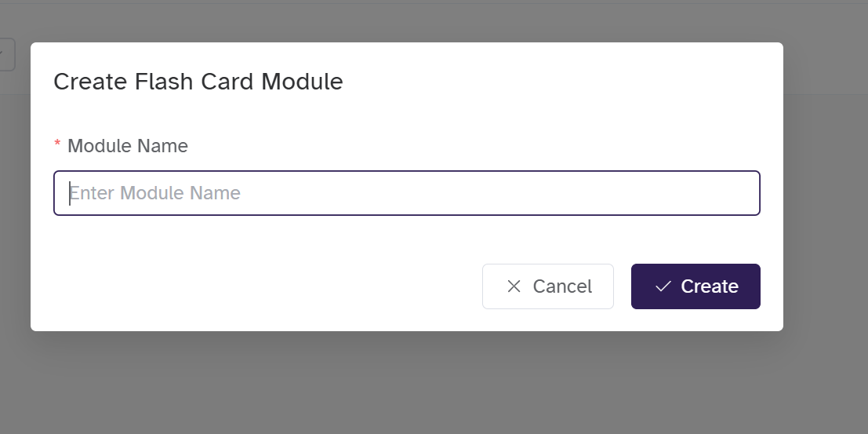The image size is (868, 434).
Task: Focus the Enter Module Name text field
Action: [406, 193]
